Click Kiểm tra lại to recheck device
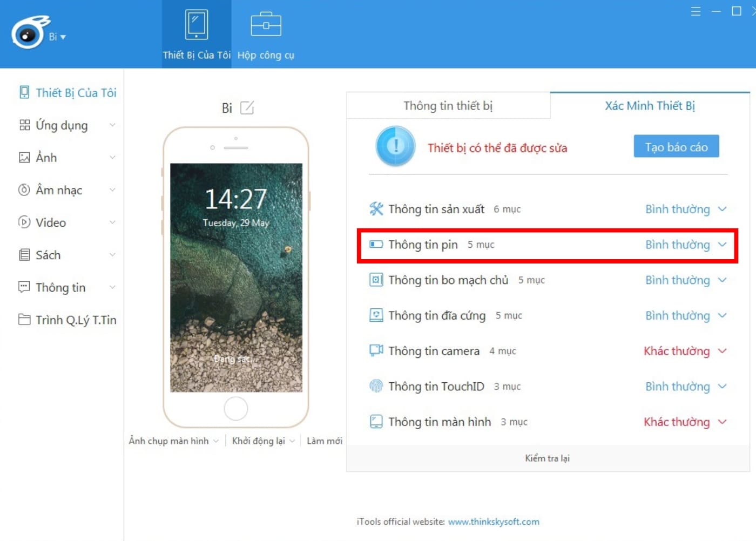Viewport: 756px width, 541px height. pos(547,458)
